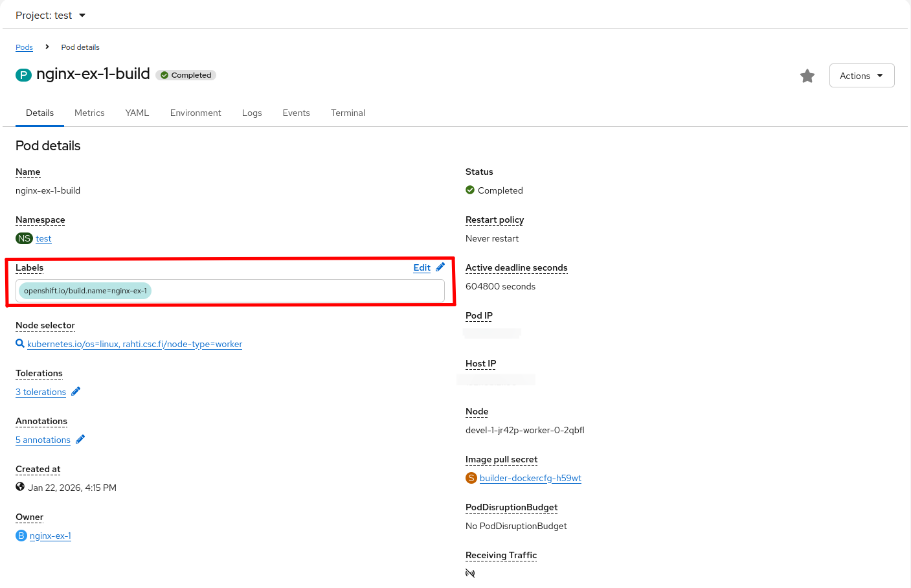Switch to the YAML tab
The height and width of the screenshot is (588, 911).
pyautogui.click(x=137, y=113)
